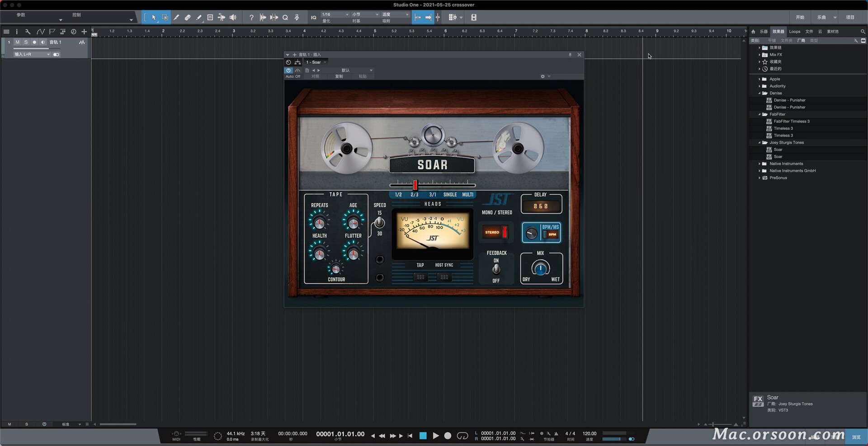Image resolution: width=868 pixels, height=446 pixels.
Task: Open the 1/16 quantize dropdown
Action: pyautogui.click(x=335, y=14)
